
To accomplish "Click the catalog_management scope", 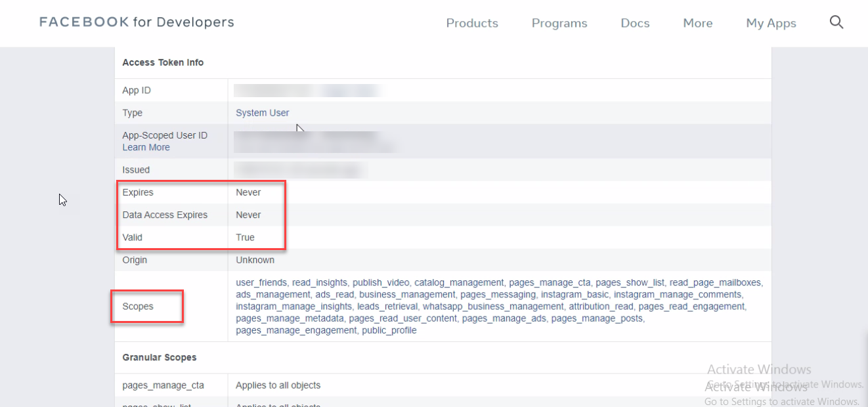I will [459, 283].
